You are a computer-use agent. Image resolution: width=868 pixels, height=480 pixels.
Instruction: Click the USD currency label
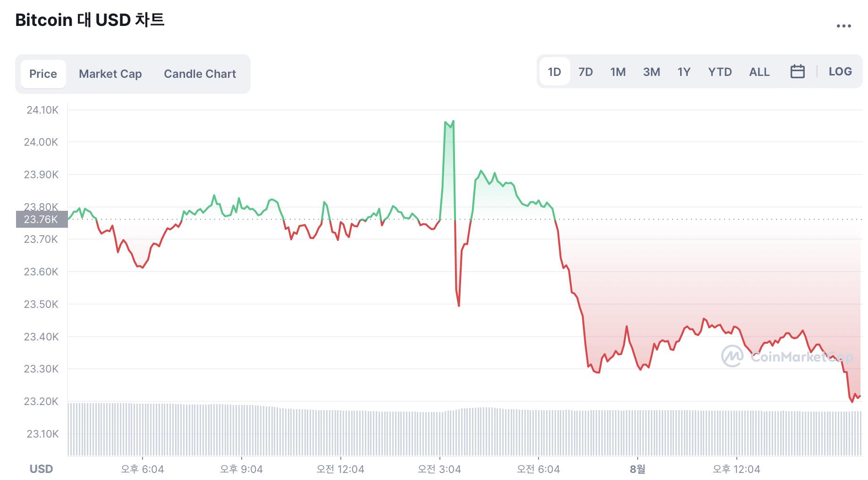click(41, 469)
